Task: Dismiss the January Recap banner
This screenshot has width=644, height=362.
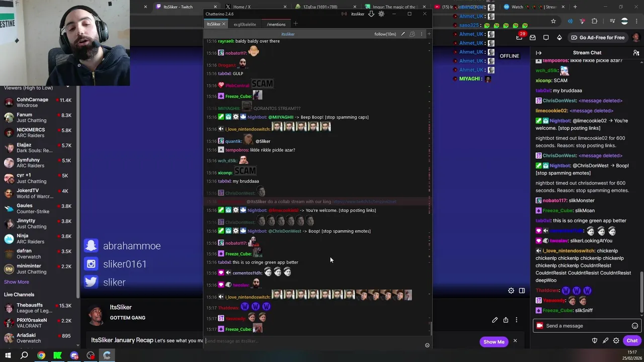Action: (x=515, y=341)
